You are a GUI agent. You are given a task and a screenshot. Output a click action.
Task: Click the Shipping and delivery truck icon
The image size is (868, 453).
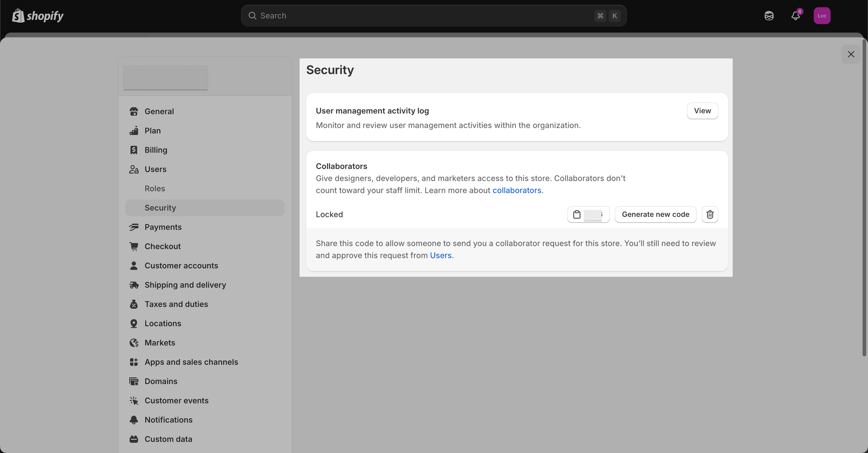coord(134,285)
